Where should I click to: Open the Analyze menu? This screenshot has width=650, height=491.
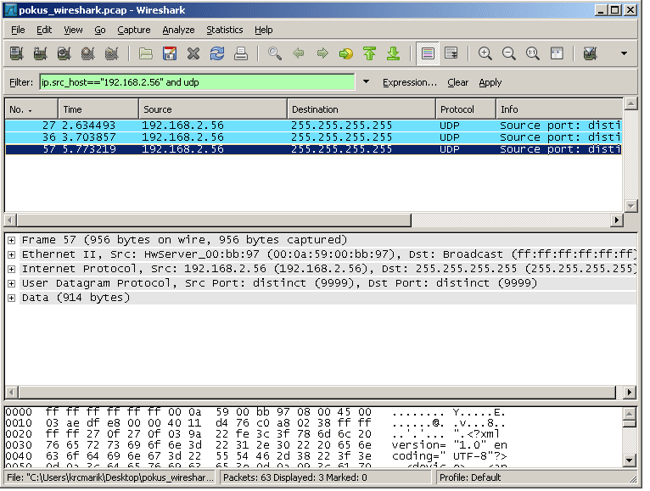click(x=178, y=30)
